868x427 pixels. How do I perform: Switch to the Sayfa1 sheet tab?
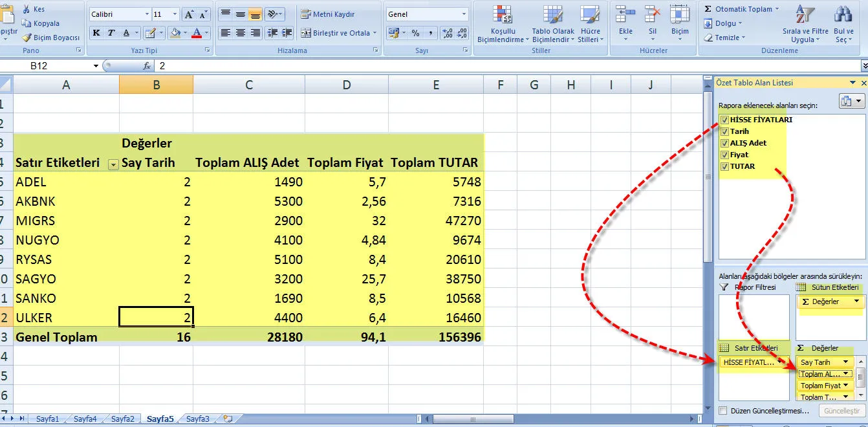pyautogui.click(x=47, y=419)
